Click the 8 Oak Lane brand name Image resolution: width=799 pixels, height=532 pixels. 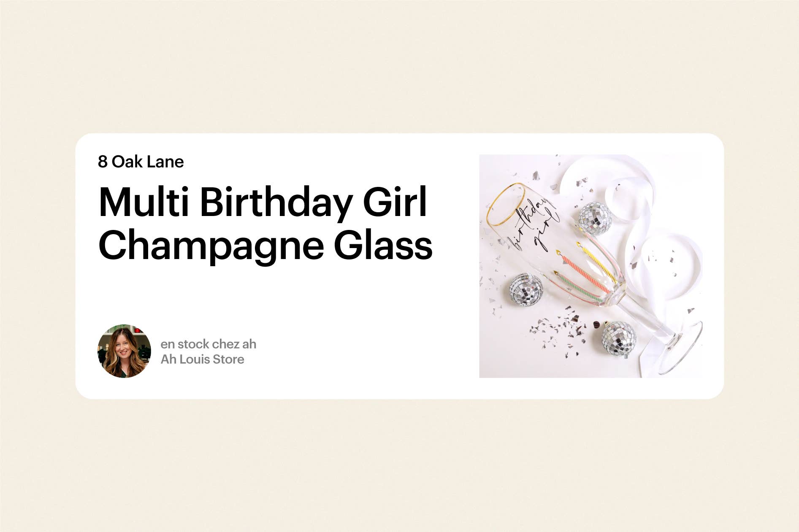[x=141, y=162]
